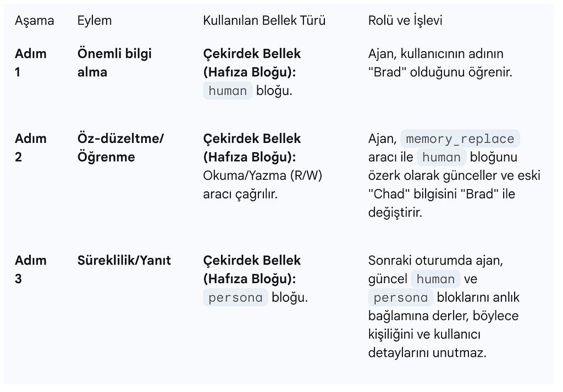
Task: Click the human code tag in Adım 1
Action: tap(228, 91)
